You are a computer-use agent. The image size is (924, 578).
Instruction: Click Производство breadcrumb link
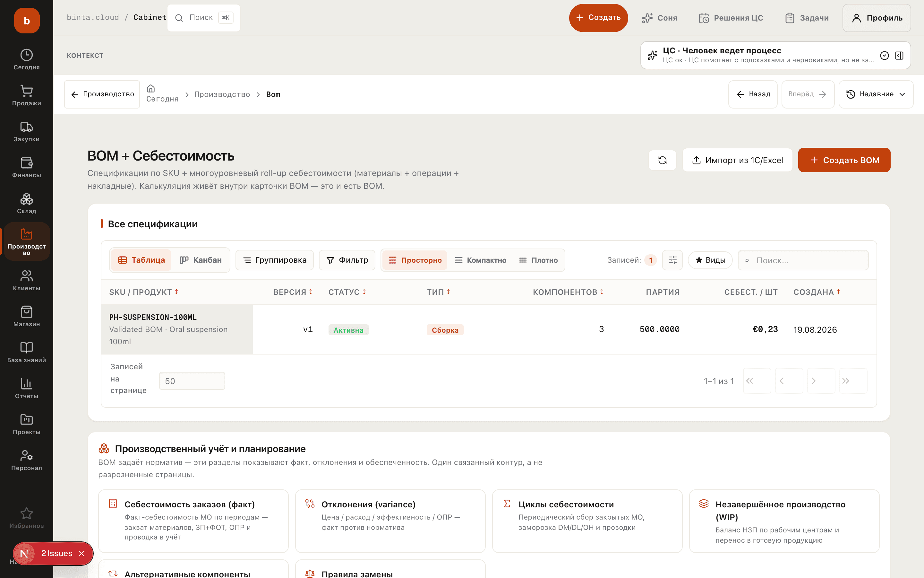coord(222,94)
